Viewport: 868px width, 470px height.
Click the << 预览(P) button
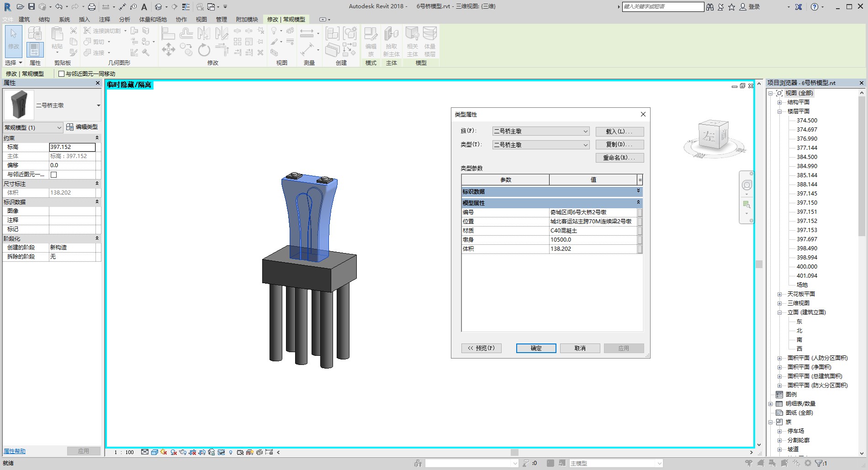481,348
